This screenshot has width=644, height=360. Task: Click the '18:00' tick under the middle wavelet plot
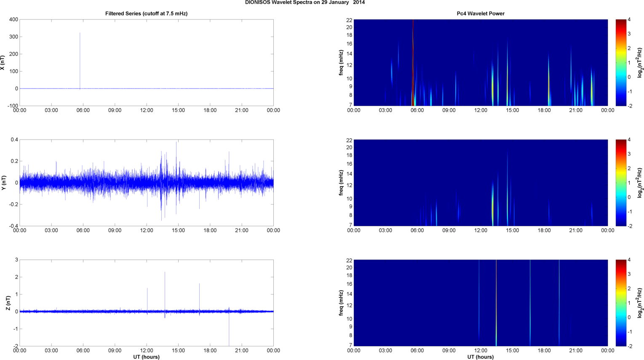pyautogui.click(x=544, y=231)
